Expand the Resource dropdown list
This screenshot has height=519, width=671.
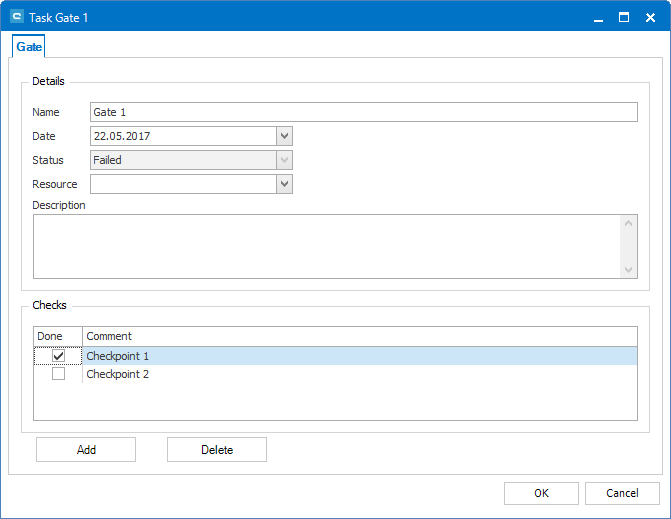pyautogui.click(x=284, y=184)
